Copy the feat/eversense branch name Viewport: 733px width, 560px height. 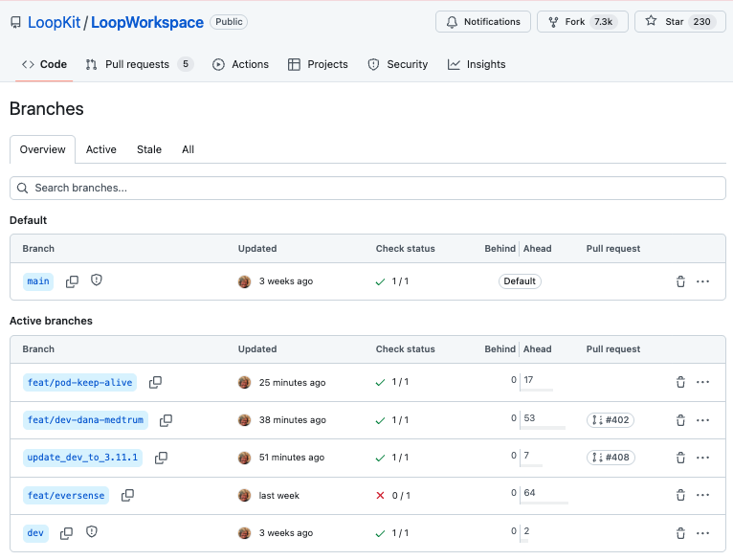[x=127, y=495]
